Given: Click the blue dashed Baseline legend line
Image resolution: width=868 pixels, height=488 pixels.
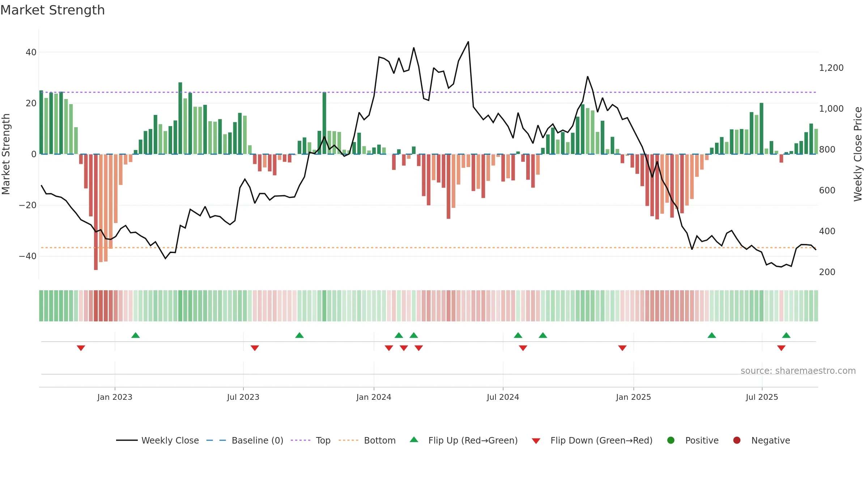Looking at the screenshot, I should coord(216,440).
